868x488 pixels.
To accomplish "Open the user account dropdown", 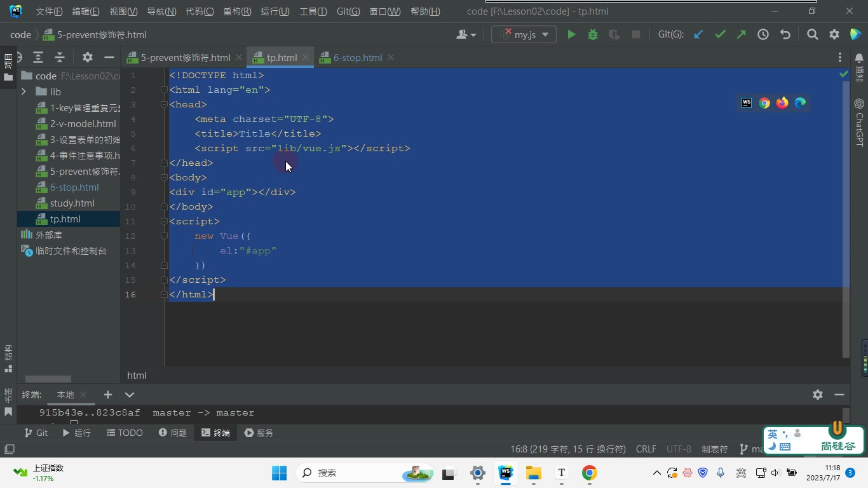I will (x=466, y=35).
